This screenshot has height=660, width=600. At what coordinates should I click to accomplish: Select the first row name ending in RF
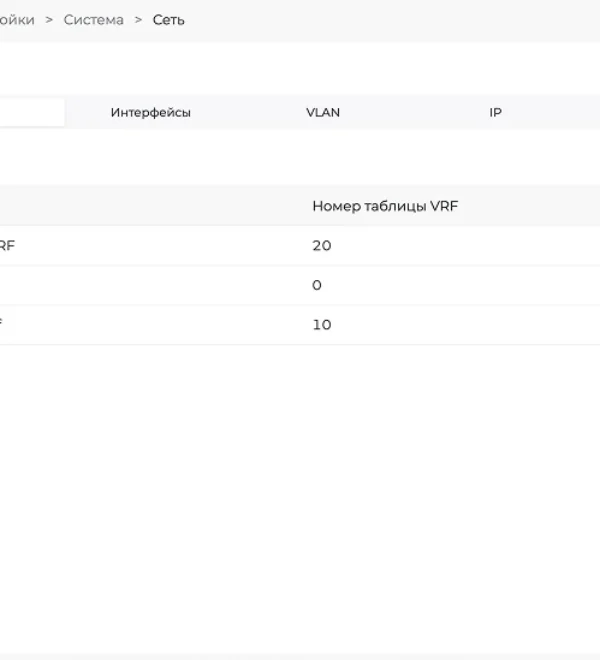click(x=7, y=245)
